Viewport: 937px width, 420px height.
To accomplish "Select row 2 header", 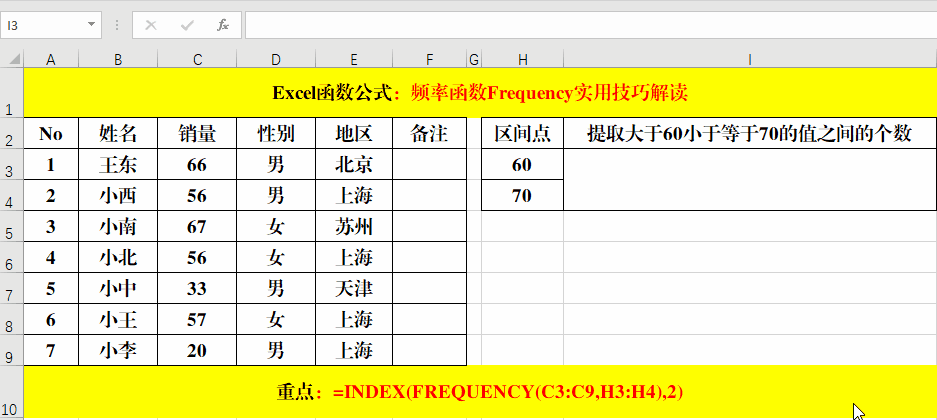I will click(12, 133).
